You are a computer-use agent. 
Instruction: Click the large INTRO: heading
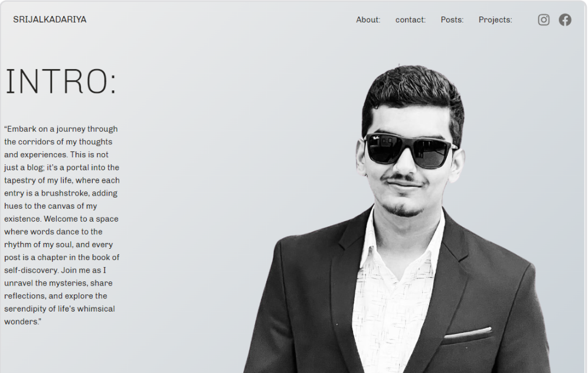click(61, 82)
